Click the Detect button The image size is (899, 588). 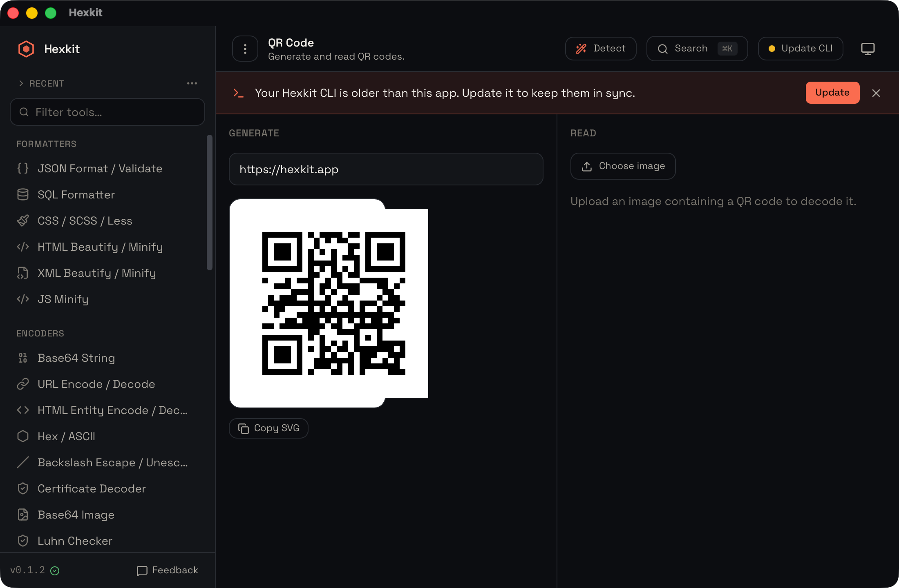601,49
